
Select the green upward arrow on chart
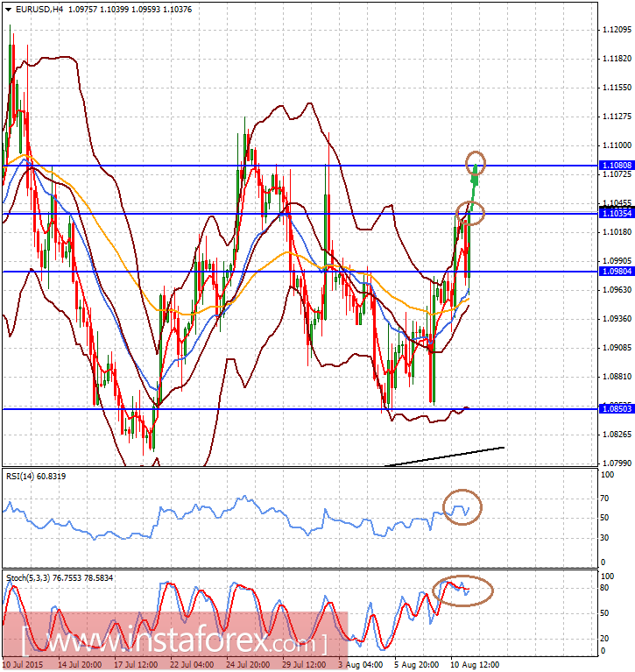point(474,182)
